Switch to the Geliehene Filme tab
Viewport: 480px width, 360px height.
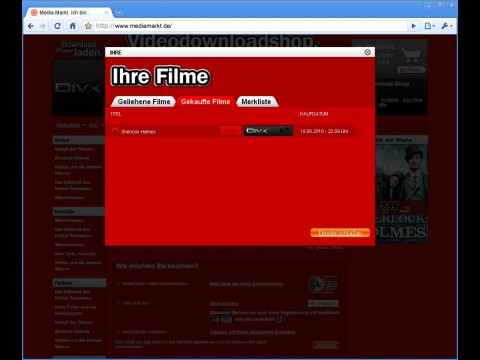[144, 102]
